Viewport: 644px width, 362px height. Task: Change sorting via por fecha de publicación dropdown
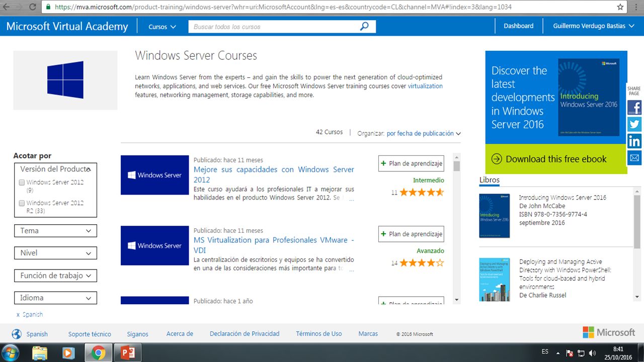pos(424,133)
